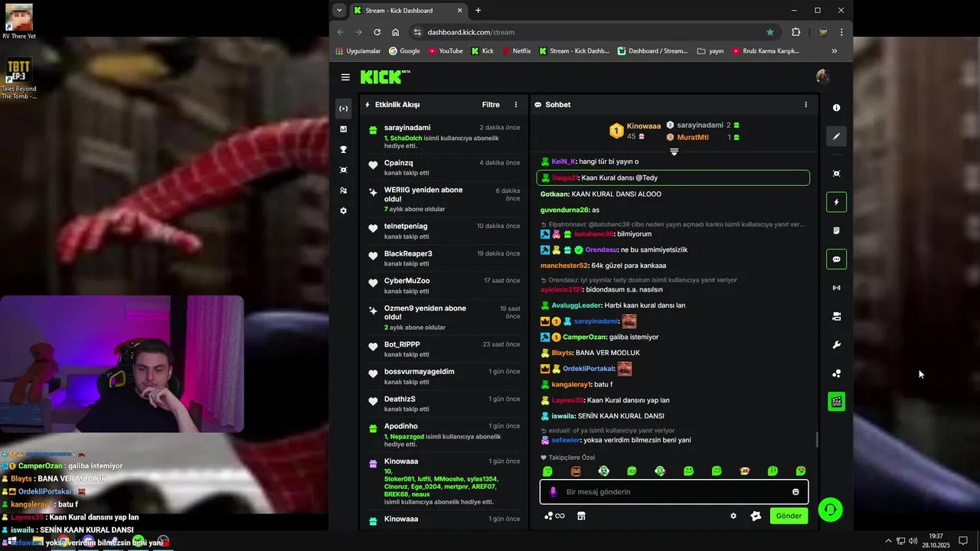Click the camera layout icon in right sidebar
The image size is (980, 551).
click(x=836, y=316)
